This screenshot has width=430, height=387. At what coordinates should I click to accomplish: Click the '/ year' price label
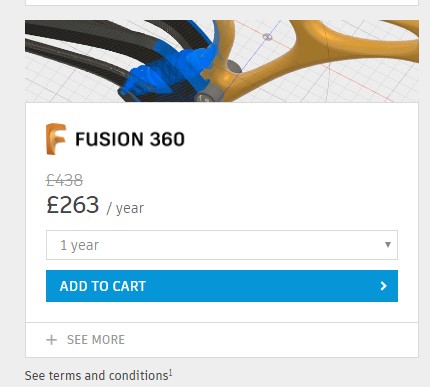point(125,208)
